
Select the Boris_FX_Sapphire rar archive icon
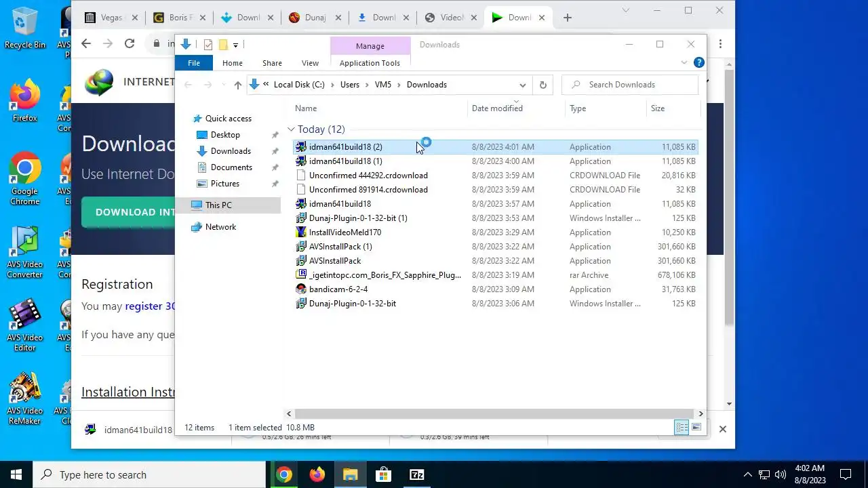(x=301, y=275)
